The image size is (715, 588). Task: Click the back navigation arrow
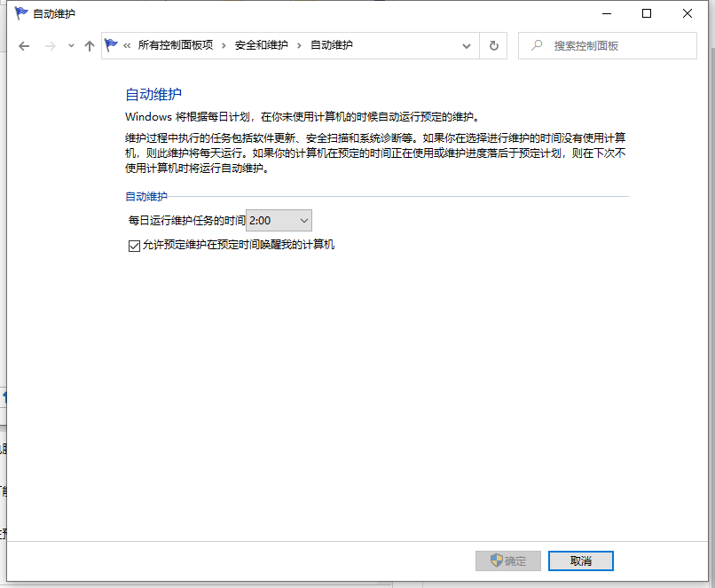(x=24, y=45)
